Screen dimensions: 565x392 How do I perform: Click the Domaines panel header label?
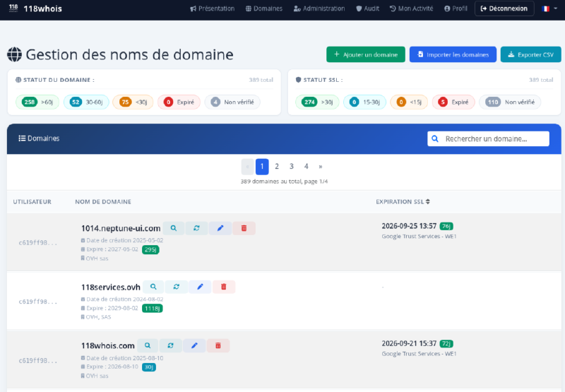tap(39, 138)
